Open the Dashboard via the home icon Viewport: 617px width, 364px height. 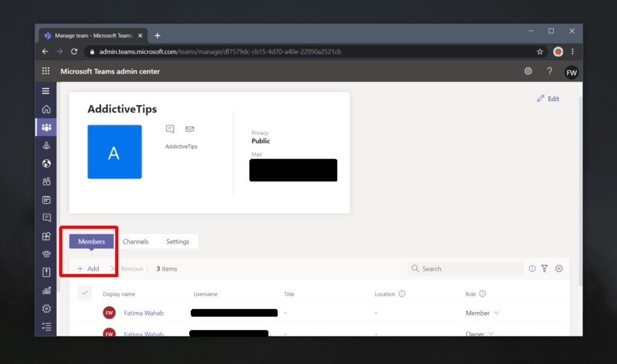(46, 109)
